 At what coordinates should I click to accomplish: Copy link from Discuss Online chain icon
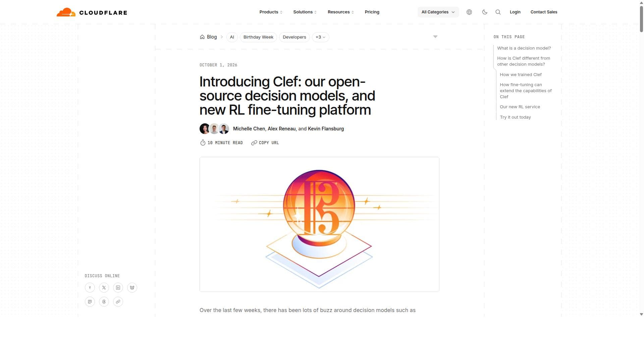pyautogui.click(x=118, y=302)
